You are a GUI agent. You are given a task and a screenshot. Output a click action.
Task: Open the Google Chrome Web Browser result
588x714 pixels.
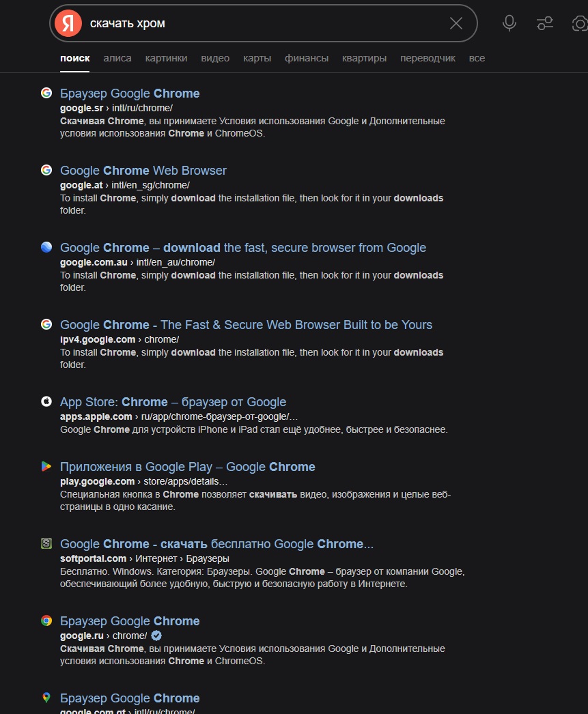tap(143, 170)
